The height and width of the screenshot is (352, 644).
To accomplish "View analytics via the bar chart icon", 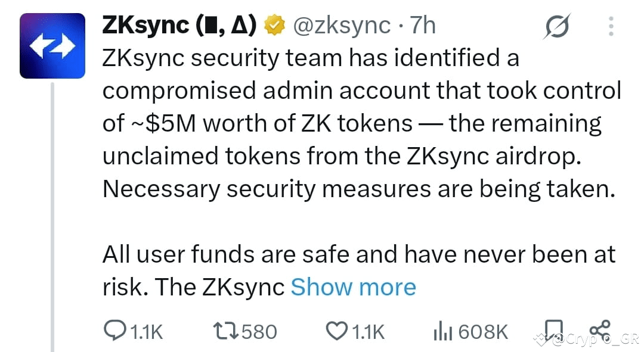I will (x=442, y=331).
